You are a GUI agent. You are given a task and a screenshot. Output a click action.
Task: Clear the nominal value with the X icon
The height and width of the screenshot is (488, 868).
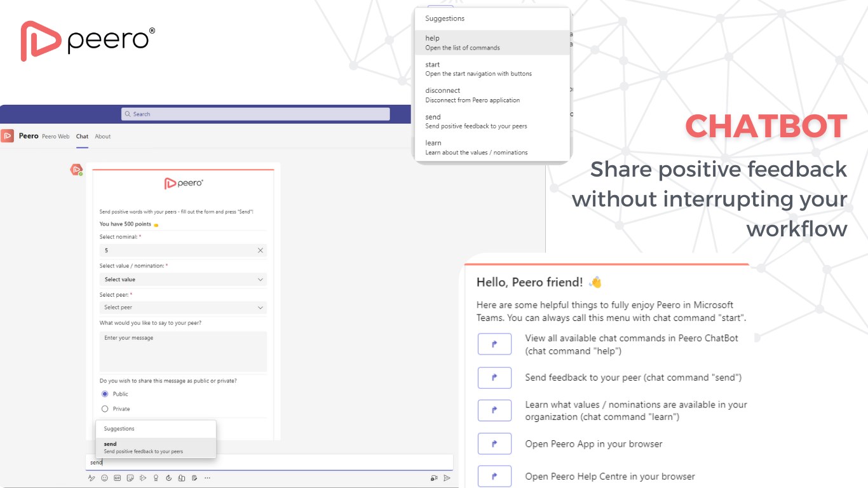pyautogui.click(x=260, y=250)
